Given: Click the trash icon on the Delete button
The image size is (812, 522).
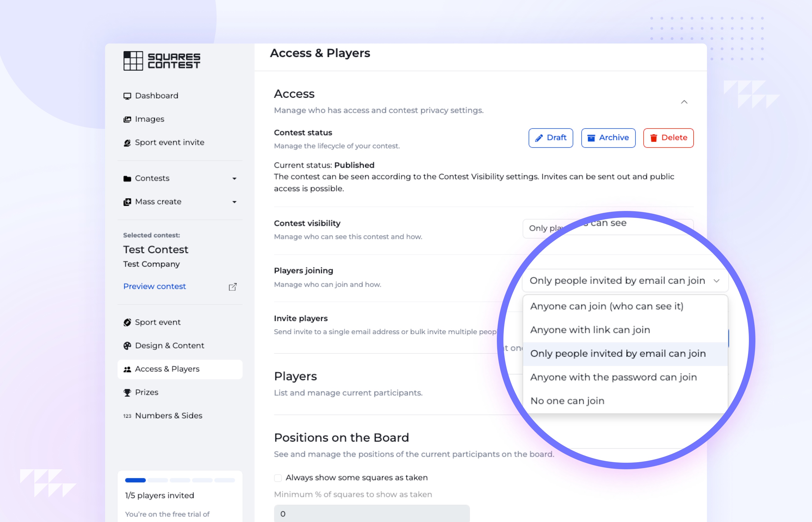Looking at the screenshot, I should pyautogui.click(x=654, y=138).
